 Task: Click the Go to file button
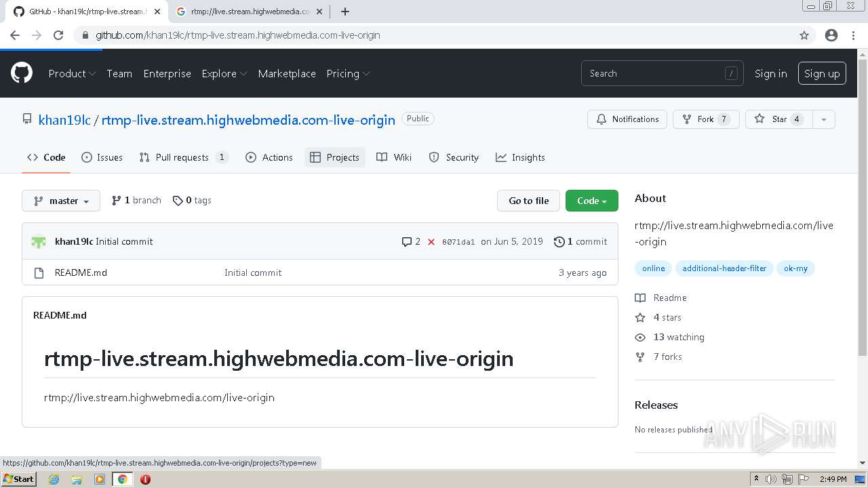[529, 201]
